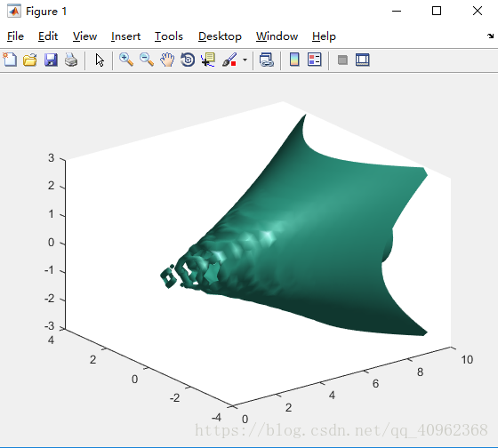Image resolution: width=498 pixels, height=448 pixels.
Task: Print the figure using the printer icon
Action: 71,60
